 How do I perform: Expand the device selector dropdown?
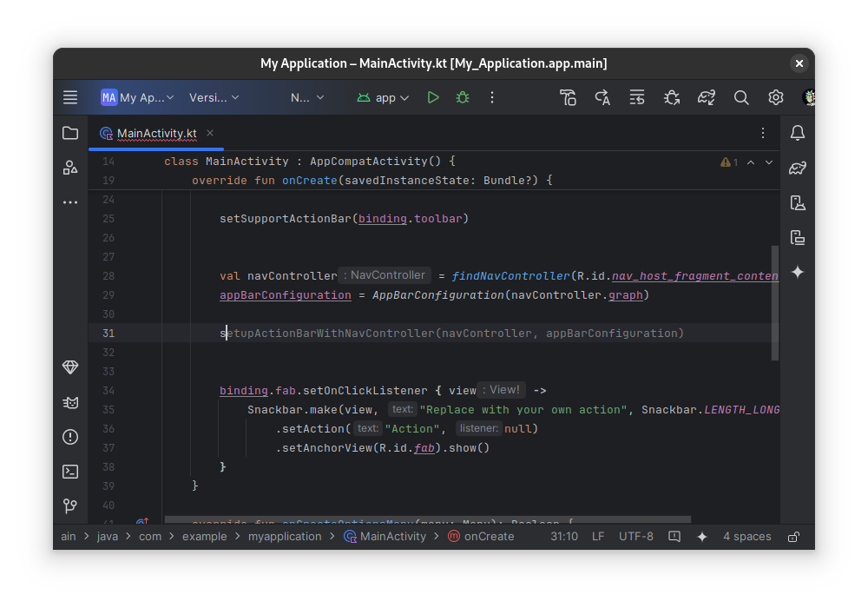click(x=306, y=97)
